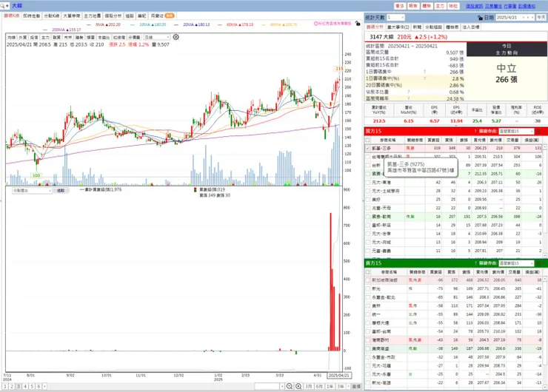
Task: Open the stock search magnifier icon
Action: 2,6
